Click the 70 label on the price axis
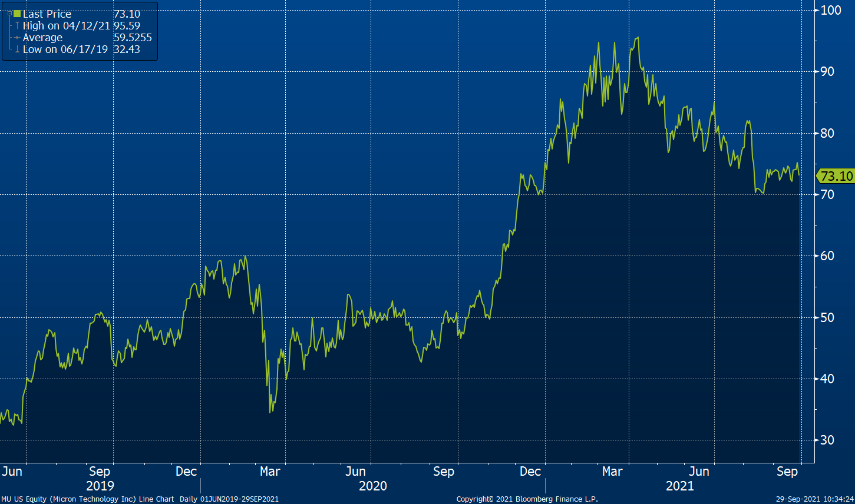The image size is (855, 504). pyautogui.click(x=827, y=194)
